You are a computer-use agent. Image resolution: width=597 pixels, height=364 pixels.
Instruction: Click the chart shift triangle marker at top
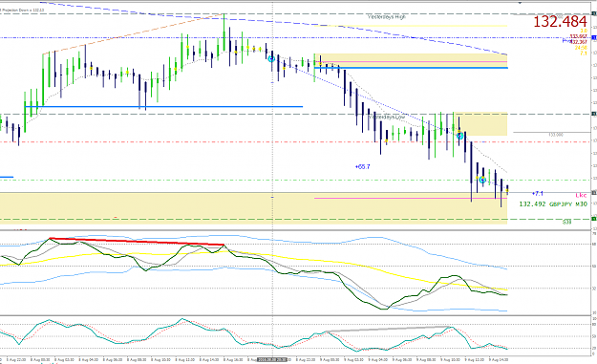coord(520,2)
